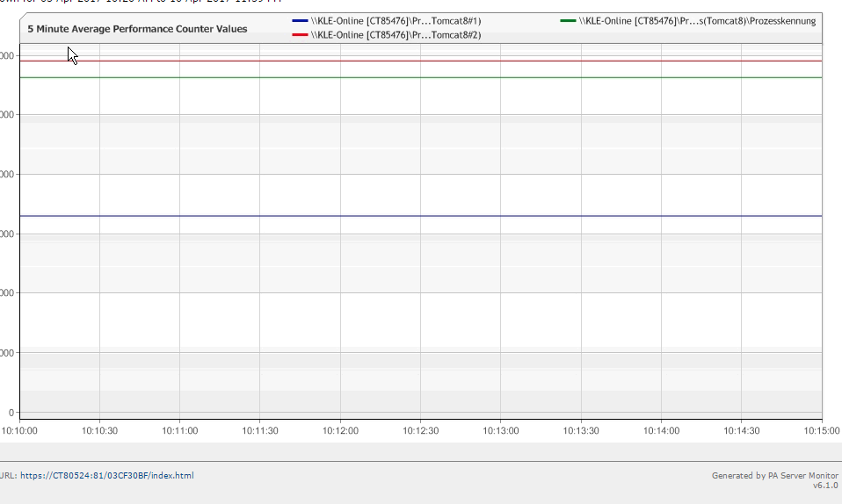Select the Tomcat8#2 legend label
This screenshot has width=842, height=504.
[396, 35]
